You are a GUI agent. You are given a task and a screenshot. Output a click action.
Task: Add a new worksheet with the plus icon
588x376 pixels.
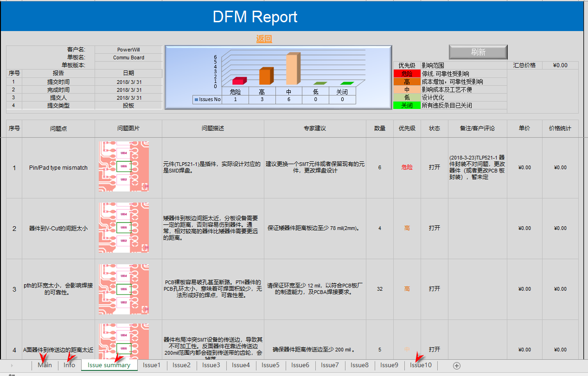click(458, 365)
